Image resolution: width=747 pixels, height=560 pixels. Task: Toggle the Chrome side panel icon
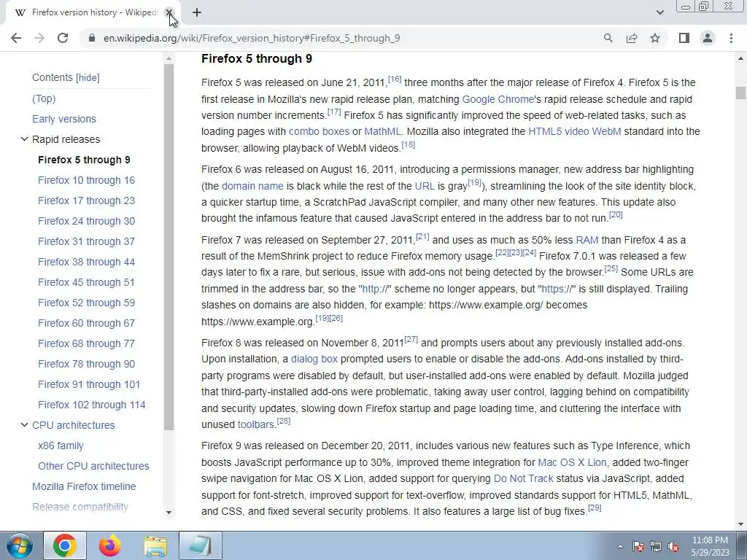click(684, 38)
